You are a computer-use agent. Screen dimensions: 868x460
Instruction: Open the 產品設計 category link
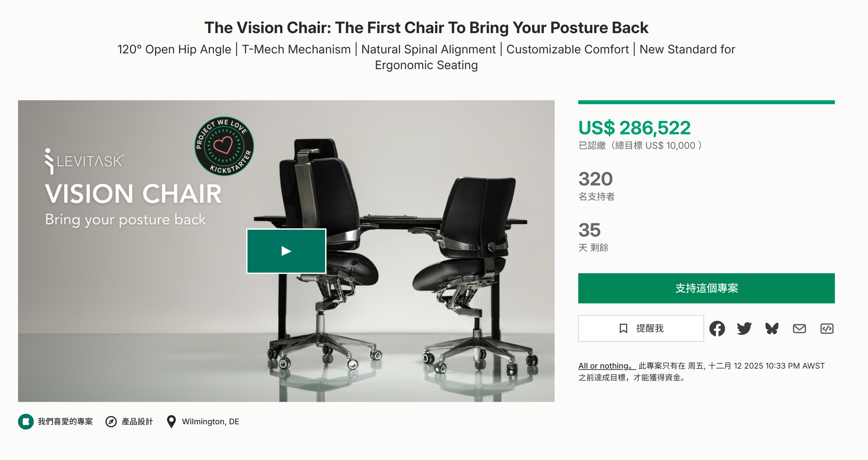click(137, 421)
